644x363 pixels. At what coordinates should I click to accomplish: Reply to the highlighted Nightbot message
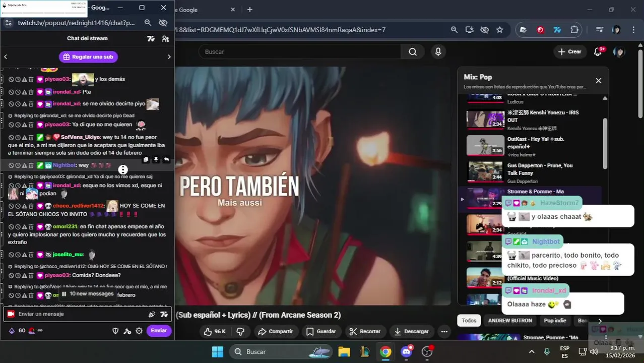coord(166,159)
